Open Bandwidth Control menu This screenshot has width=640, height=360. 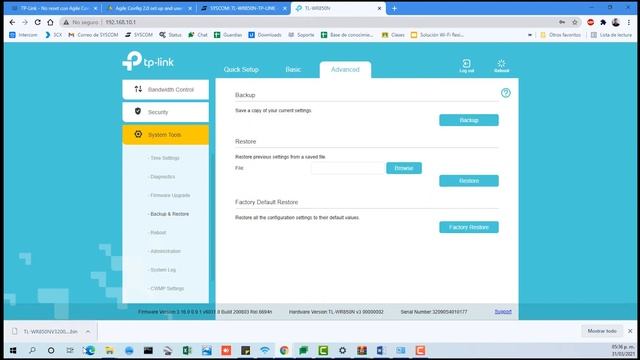pos(165,89)
